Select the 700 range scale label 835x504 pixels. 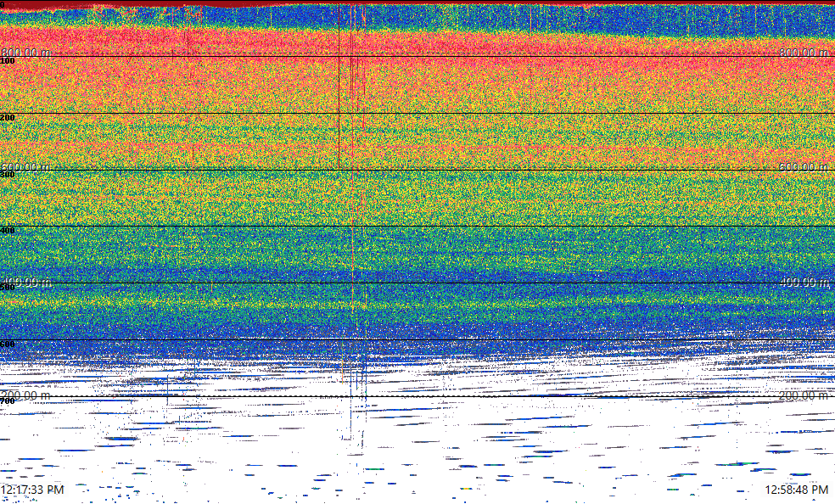click(x=8, y=400)
